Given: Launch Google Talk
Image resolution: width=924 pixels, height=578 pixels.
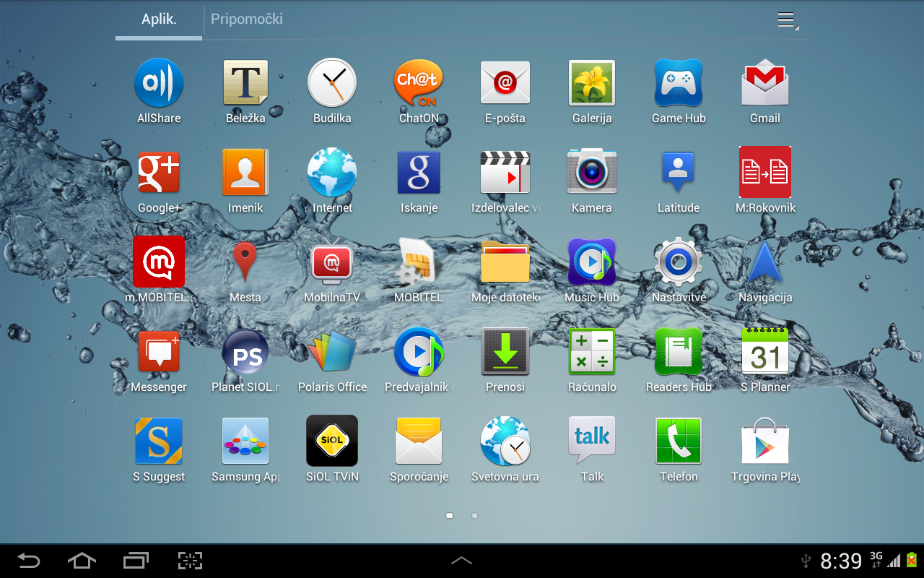Looking at the screenshot, I should click(x=592, y=441).
